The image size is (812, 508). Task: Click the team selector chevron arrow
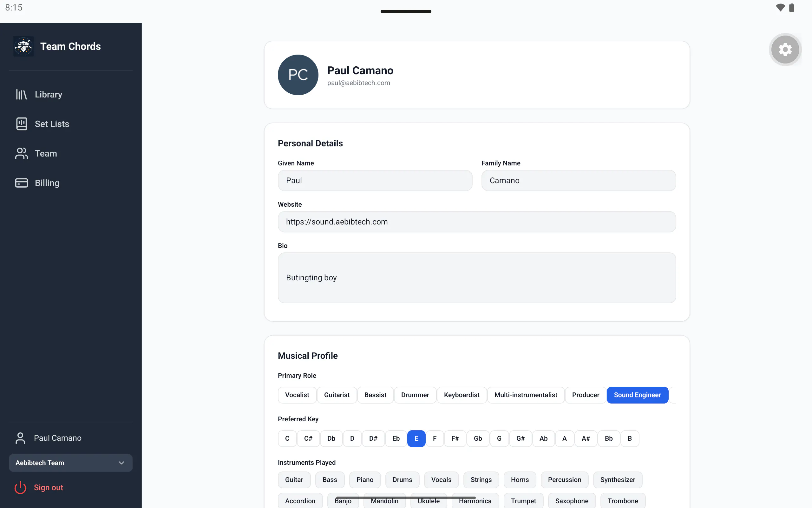[121, 463]
